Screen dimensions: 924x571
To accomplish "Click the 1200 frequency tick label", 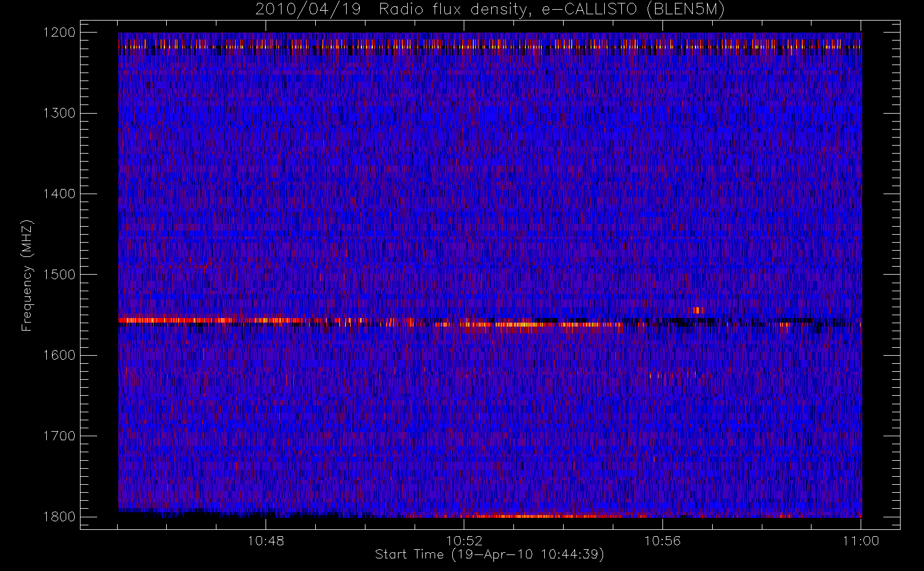I will (59, 33).
